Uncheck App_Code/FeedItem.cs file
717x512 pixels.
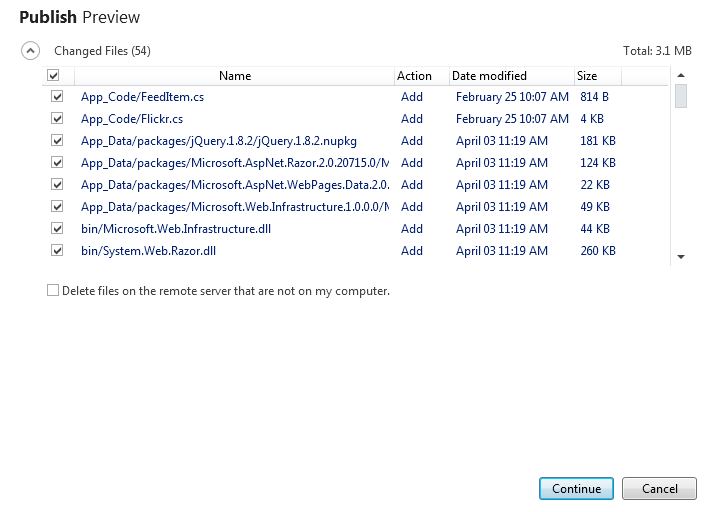click(x=57, y=96)
